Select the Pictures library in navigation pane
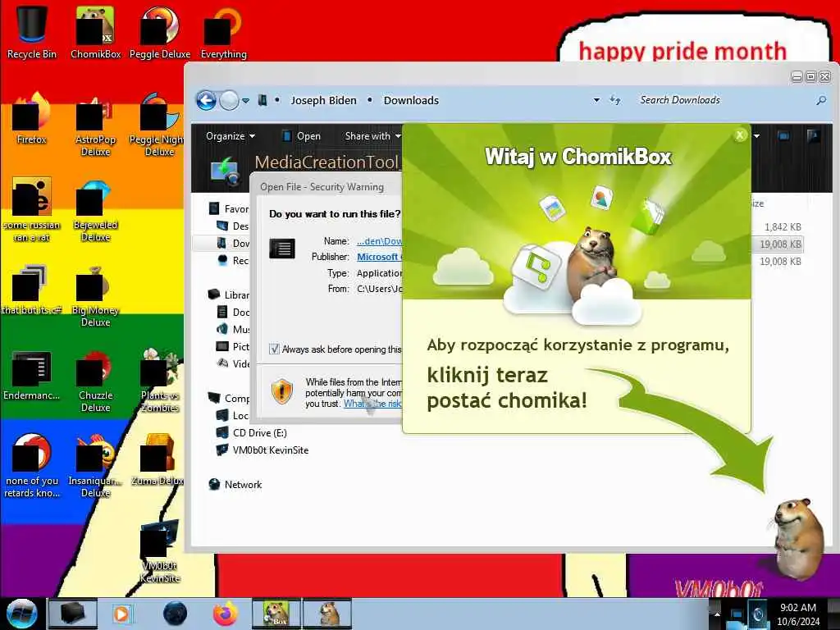The width and height of the screenshot is (840, 630). click(233, 347)
